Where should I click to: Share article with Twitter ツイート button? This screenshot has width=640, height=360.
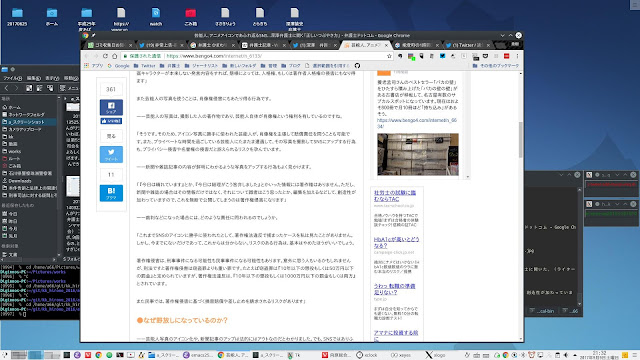click(x=111, y=154)
